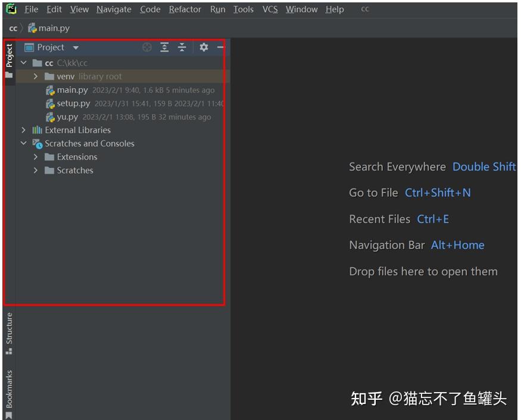Viewport: 521px width, 420px height.
Task: Expand the venv library root folder
Action: tap(36, 76)
